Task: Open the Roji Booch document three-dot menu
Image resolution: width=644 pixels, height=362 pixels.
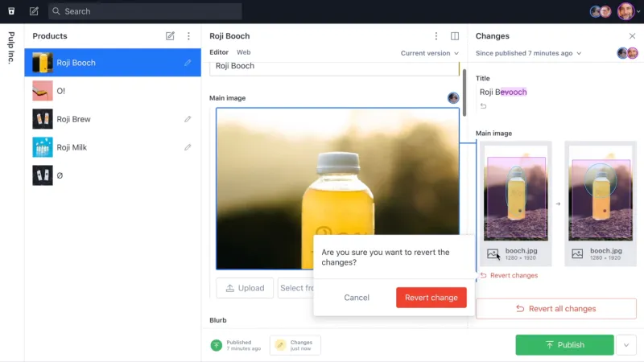Action: tap(436, 36)
